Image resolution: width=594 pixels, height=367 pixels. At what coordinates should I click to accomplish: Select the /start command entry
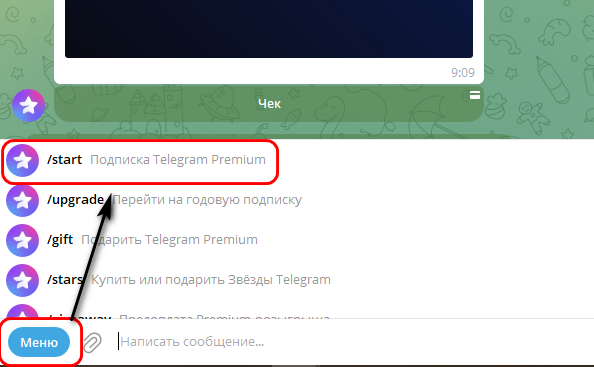(x=297, y=160)
